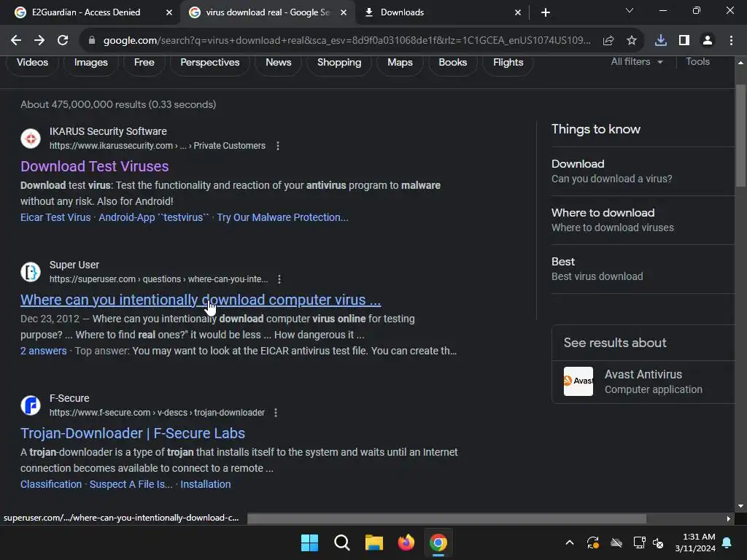Expand Download Can you download a virus

(x=643, y=171)
